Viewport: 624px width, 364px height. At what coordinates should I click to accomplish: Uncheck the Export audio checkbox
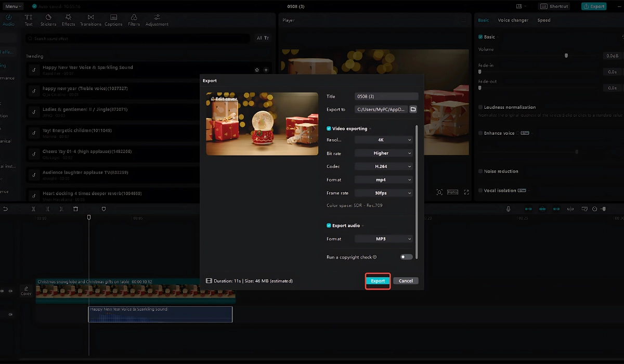329,226
